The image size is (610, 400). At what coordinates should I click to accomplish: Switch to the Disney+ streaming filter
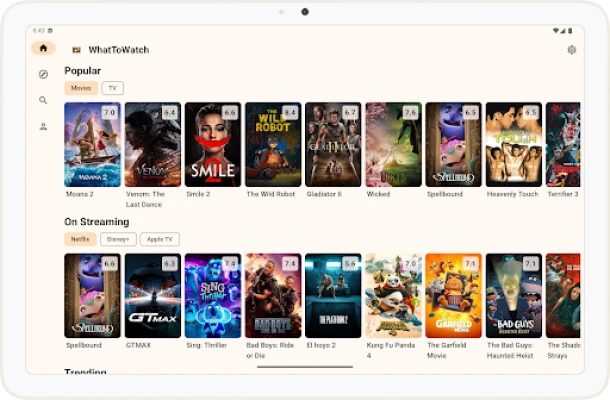click(x=118, y=239)
